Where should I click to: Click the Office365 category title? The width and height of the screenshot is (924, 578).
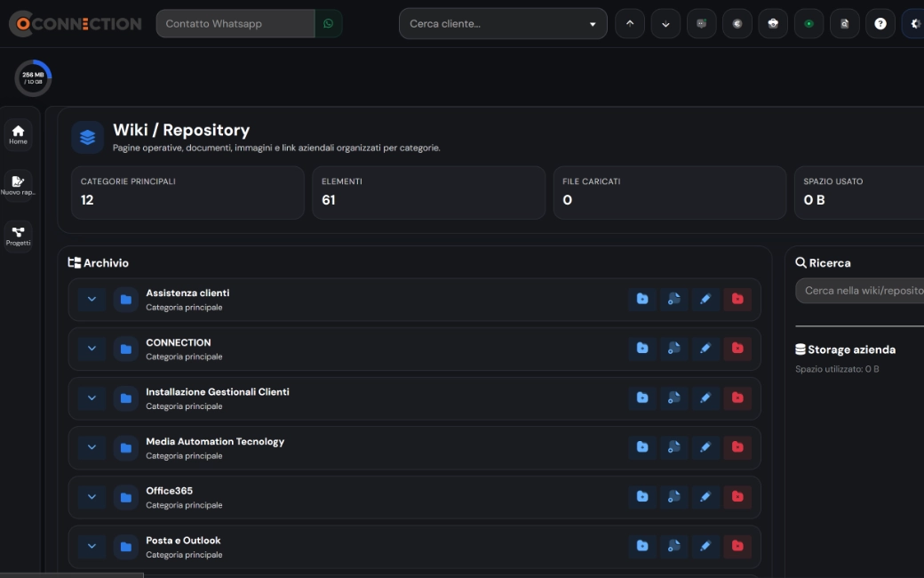point(169,491)
